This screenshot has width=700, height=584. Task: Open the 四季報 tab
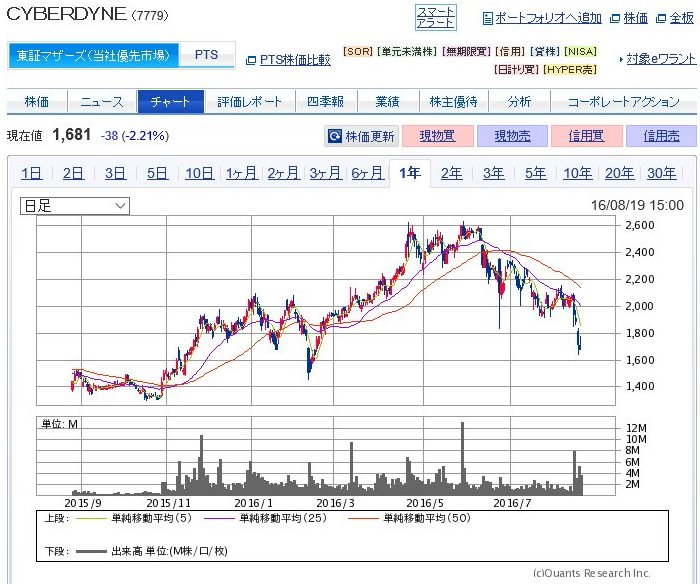click(x=326, y=101)
